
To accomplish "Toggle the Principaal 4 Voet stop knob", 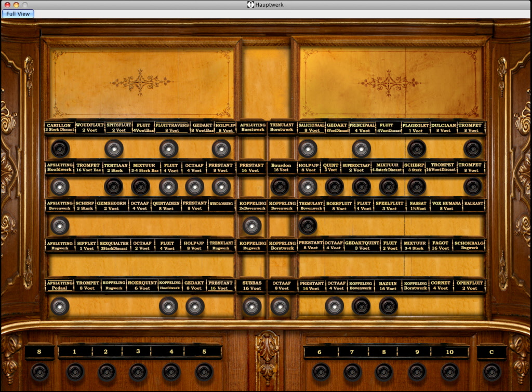I will click(x=362, y=148).
